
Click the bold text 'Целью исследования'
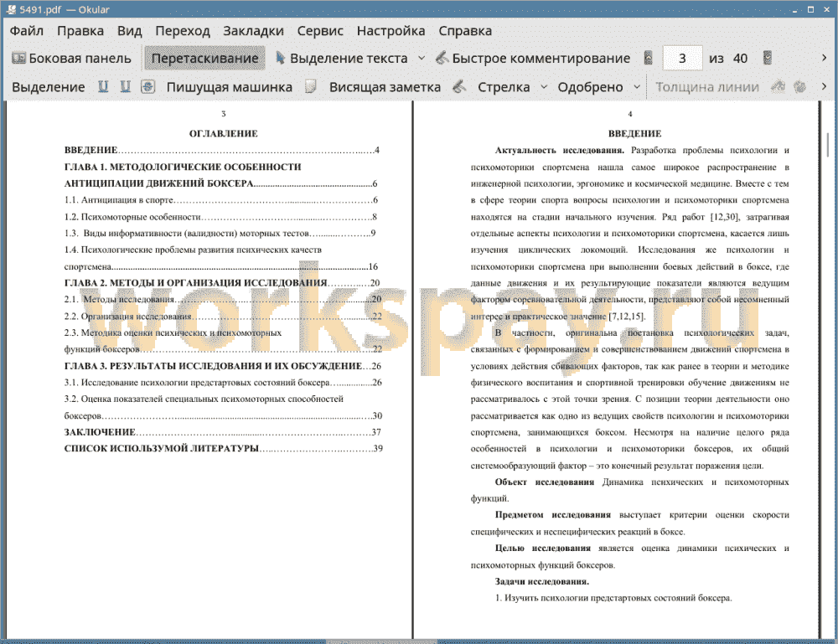point(543,548)
